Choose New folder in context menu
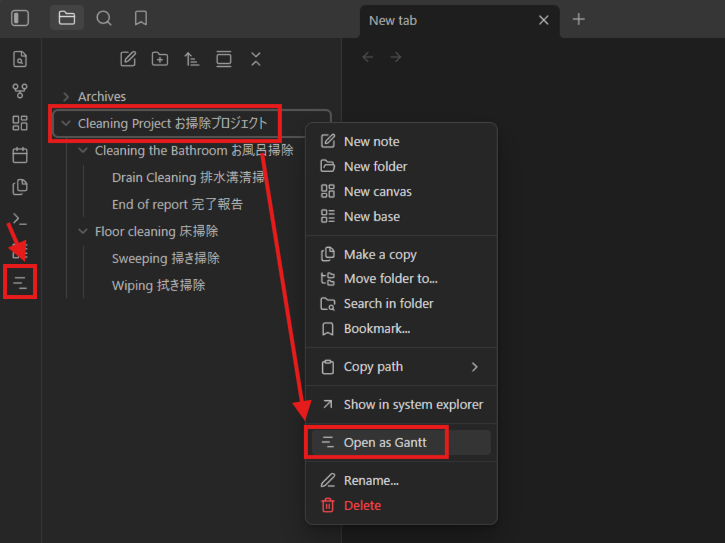The image size is (725, 543). [401, 167]
